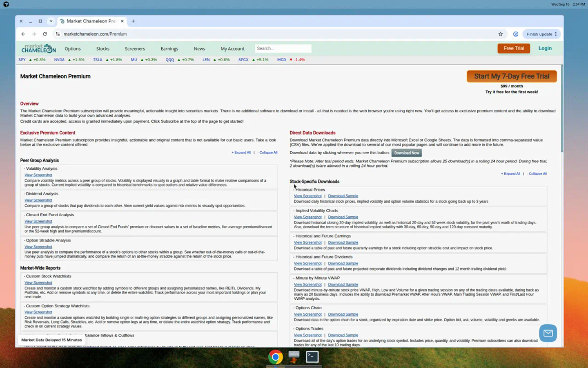Open a new browser tab

pos(133,21)
